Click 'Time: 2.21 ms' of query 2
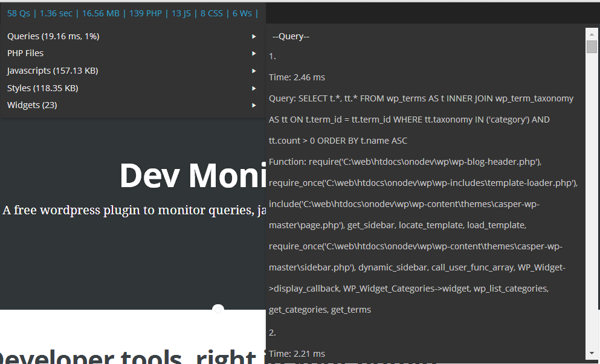 297,354
